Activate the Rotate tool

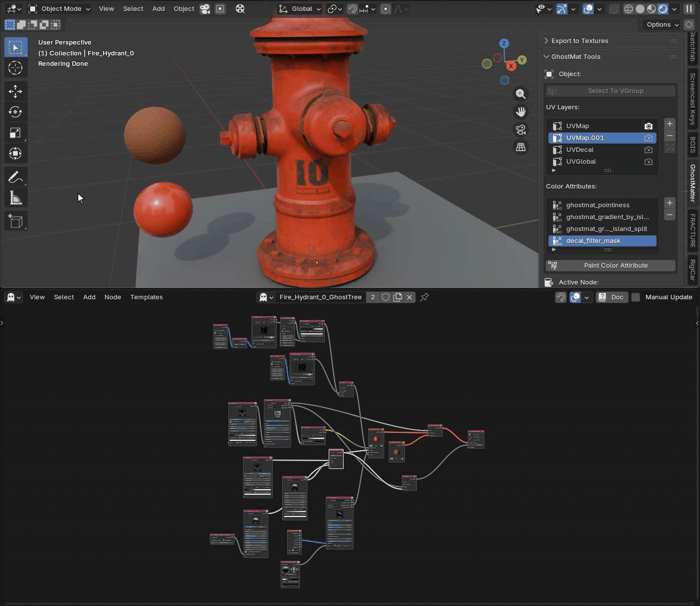[x=15, y=112]
